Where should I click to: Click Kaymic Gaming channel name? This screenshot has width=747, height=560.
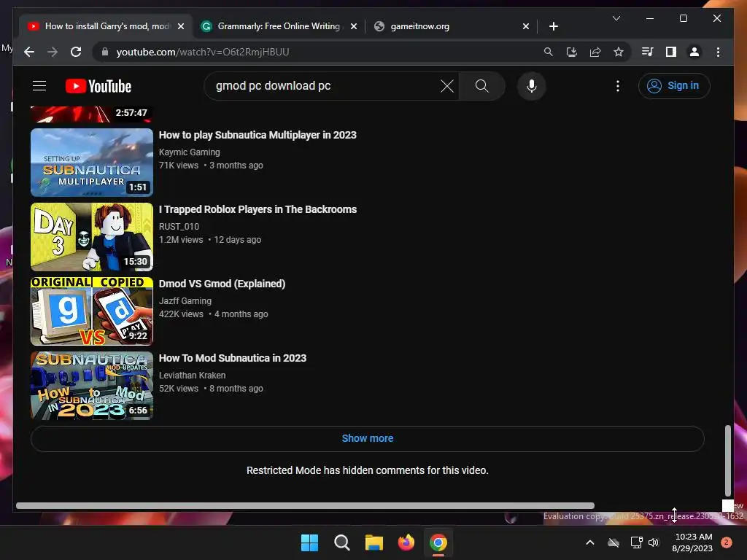tap(189, 152)
